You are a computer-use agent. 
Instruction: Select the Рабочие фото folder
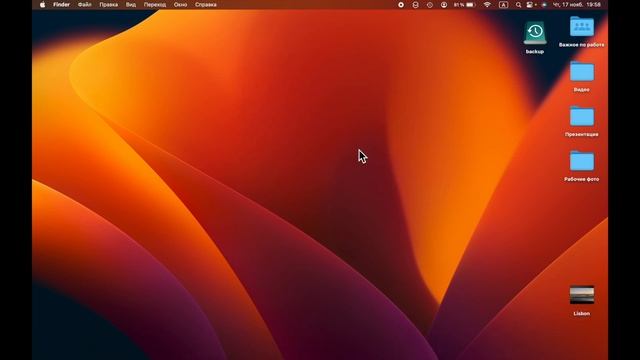pyautogui.click(x=582, y=161)
